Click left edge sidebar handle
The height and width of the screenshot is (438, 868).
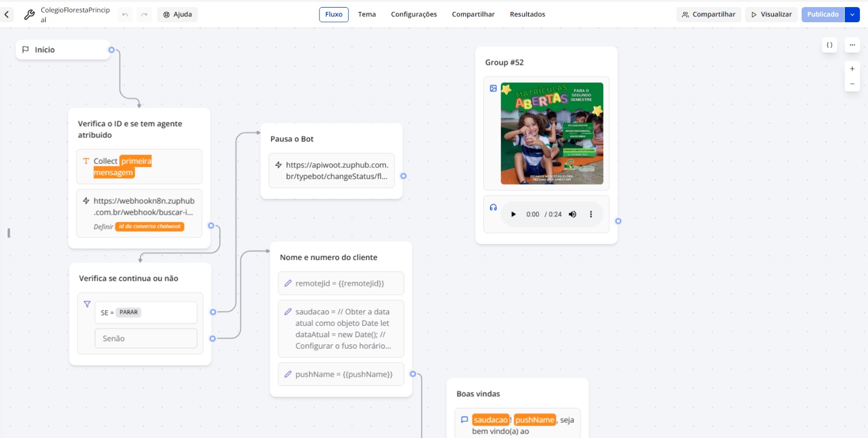[9, 233]
